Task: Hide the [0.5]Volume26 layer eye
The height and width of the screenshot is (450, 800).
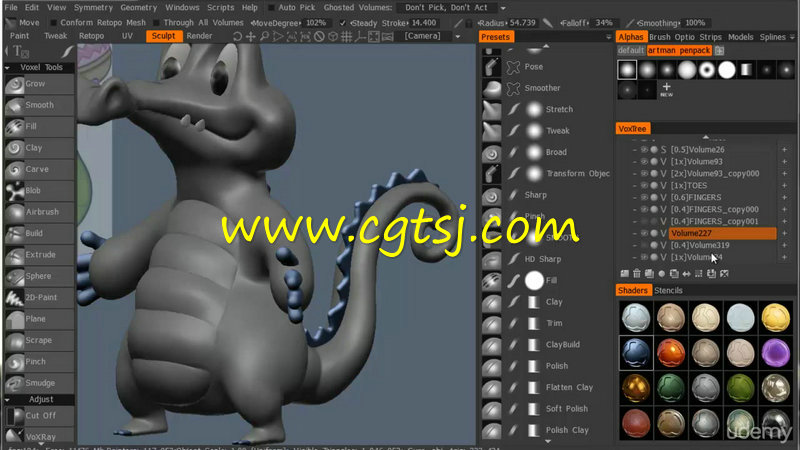Action: point(644,149)
